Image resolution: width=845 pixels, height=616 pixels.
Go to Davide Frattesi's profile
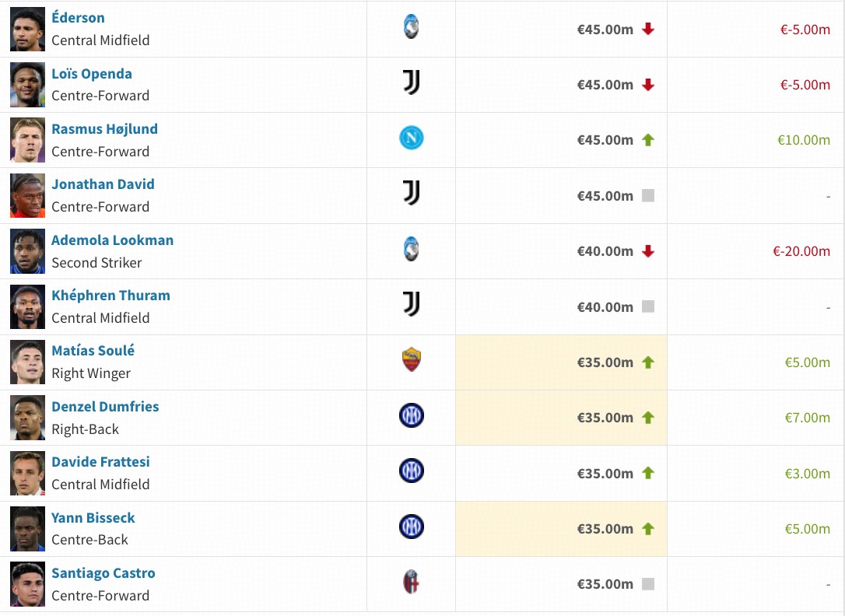point(100,462)
